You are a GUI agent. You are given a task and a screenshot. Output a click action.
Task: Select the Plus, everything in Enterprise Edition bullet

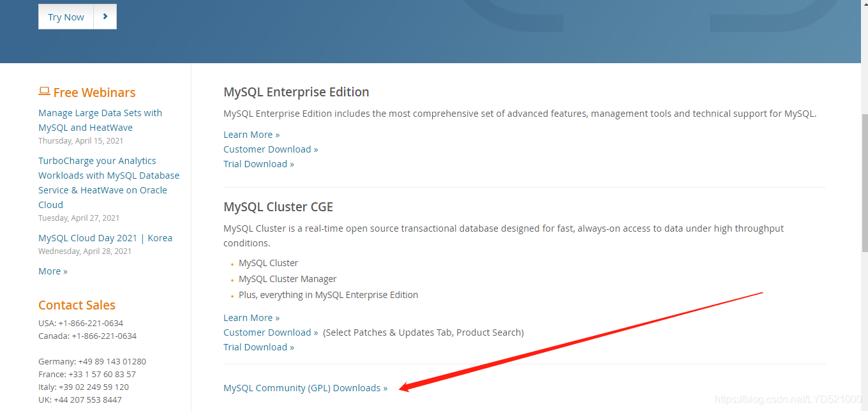click(x=328, y=295)
